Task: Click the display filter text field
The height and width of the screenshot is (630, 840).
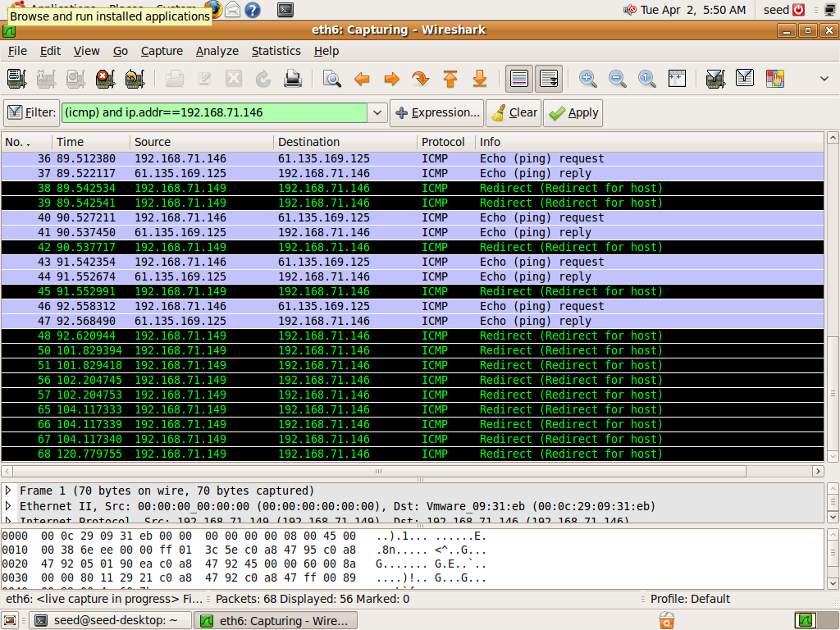Action: coord(214,112)
